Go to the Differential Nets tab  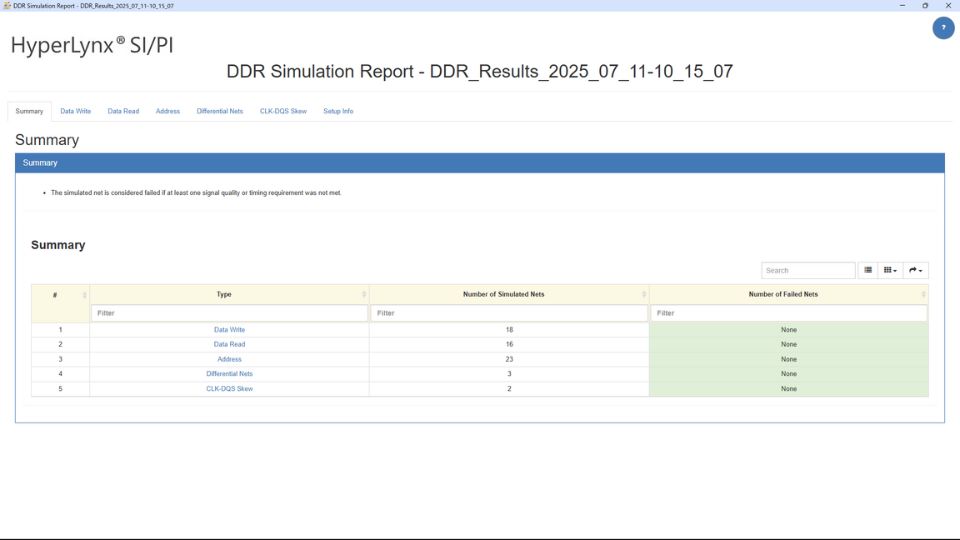(220, 111)
